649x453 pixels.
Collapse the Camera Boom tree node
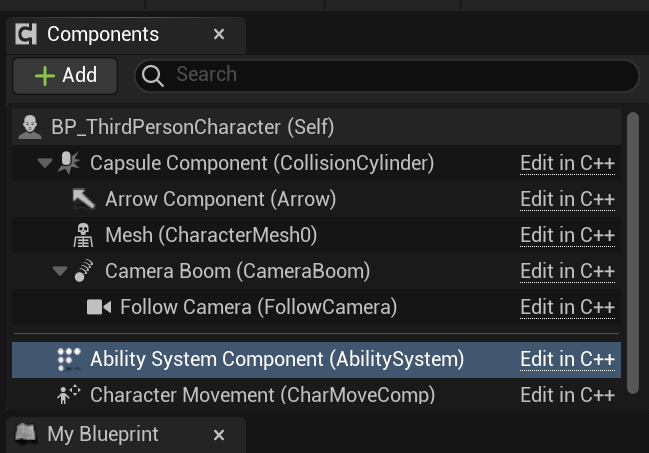(60, 271)
